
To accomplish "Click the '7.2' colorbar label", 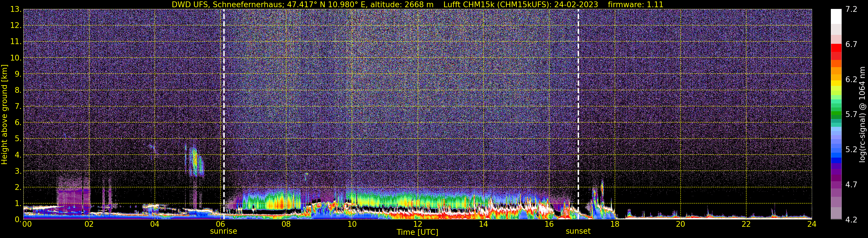I will coord(851,10).
